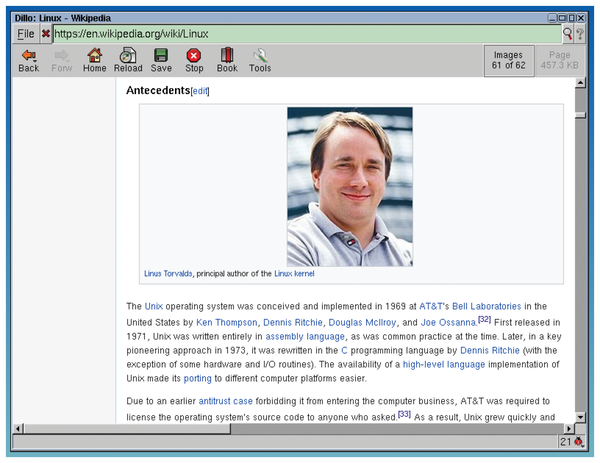
Task: Open the File menu
Action: 26,34
